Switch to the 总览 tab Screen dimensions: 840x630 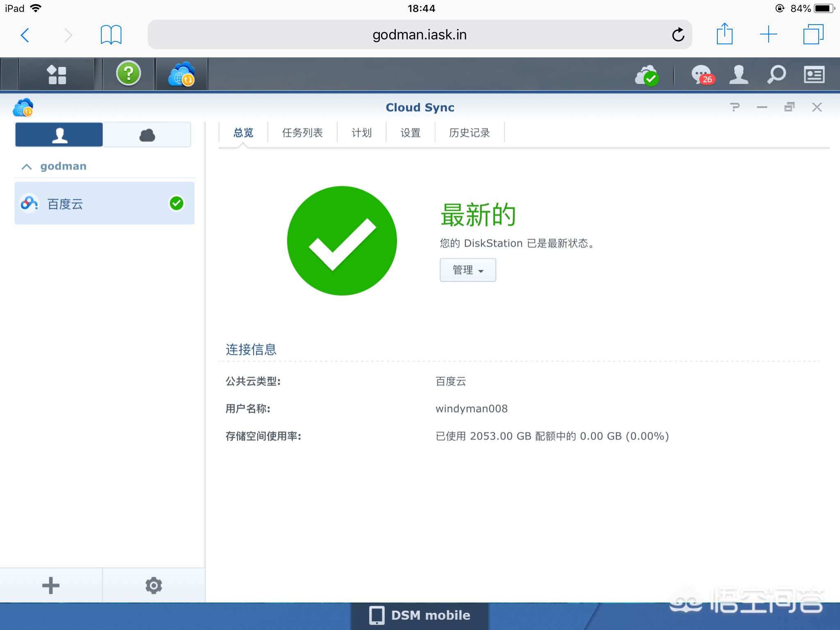click(x=243, y=132)
